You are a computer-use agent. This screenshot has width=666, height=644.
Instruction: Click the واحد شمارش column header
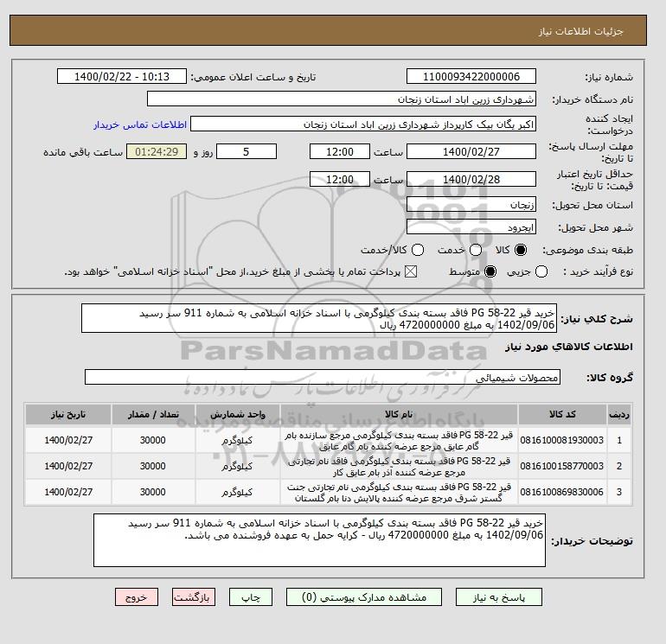coord(238,414)
